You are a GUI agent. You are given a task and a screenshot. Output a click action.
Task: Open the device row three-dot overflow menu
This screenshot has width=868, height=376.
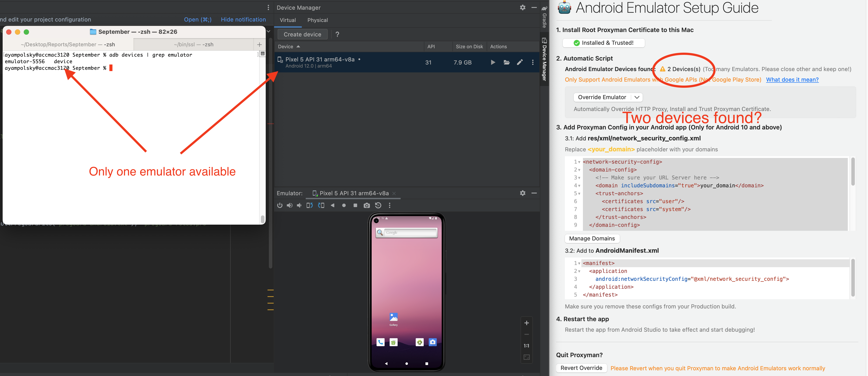pos(533,62)
